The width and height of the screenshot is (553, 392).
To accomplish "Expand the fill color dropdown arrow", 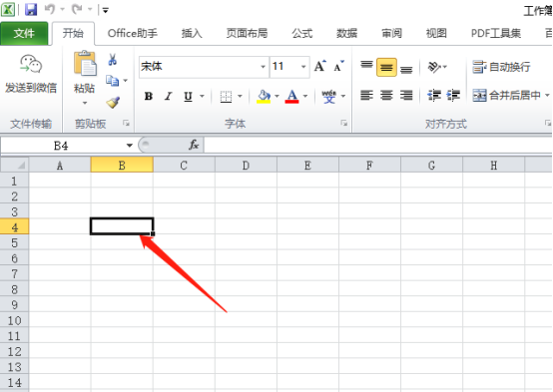I will coord(276,96).
